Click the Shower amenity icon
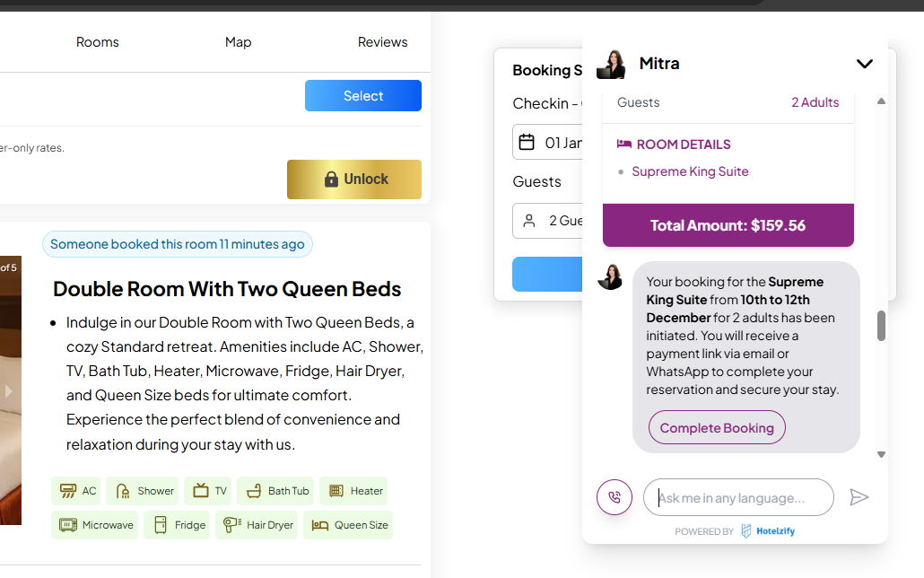The width and height of the screenshot is (924, 578). (x=122, y=491)
